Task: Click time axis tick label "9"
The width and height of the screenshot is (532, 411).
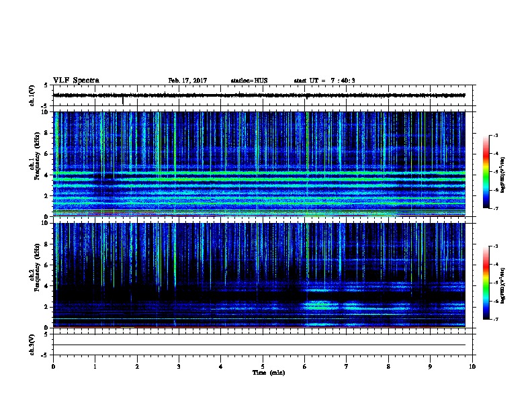Action: pos(430,367)
